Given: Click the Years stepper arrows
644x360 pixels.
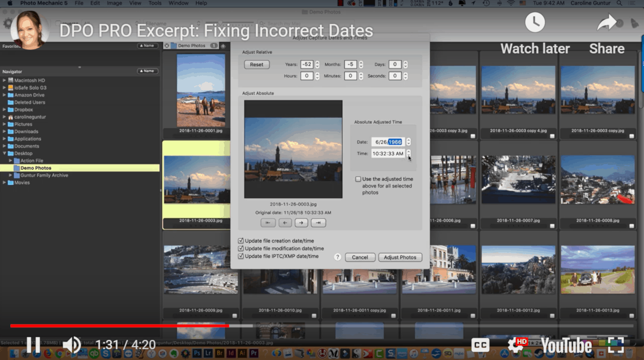Looking at the screenshot, I should 317,64.
